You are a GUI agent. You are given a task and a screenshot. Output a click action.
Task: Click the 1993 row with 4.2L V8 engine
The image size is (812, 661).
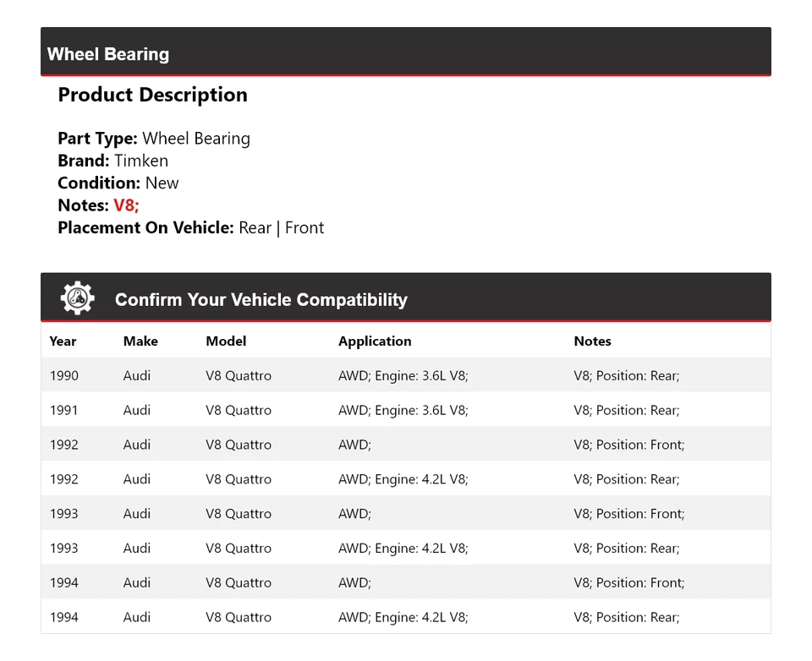(x=405, y=548)
